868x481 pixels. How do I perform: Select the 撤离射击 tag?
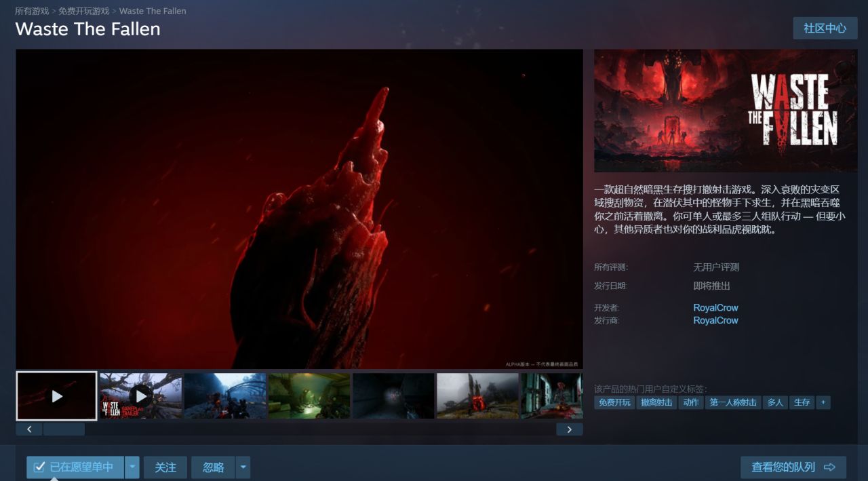[x=656, y=402]
